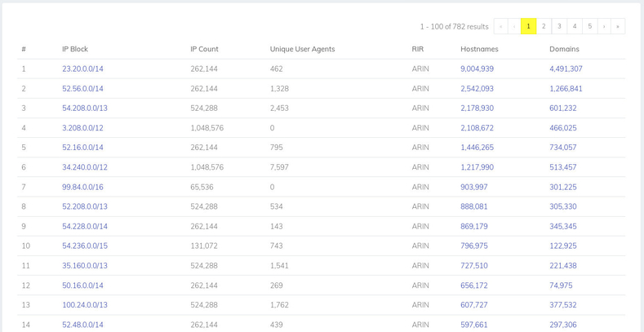Open IP block 99.84.0.0/16
Screen dimensions: 644x332
coord(82,187)
